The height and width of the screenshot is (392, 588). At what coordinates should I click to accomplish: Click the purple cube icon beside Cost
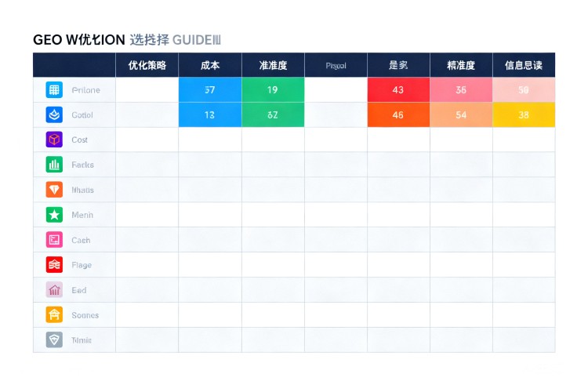(x=54, y=140)
